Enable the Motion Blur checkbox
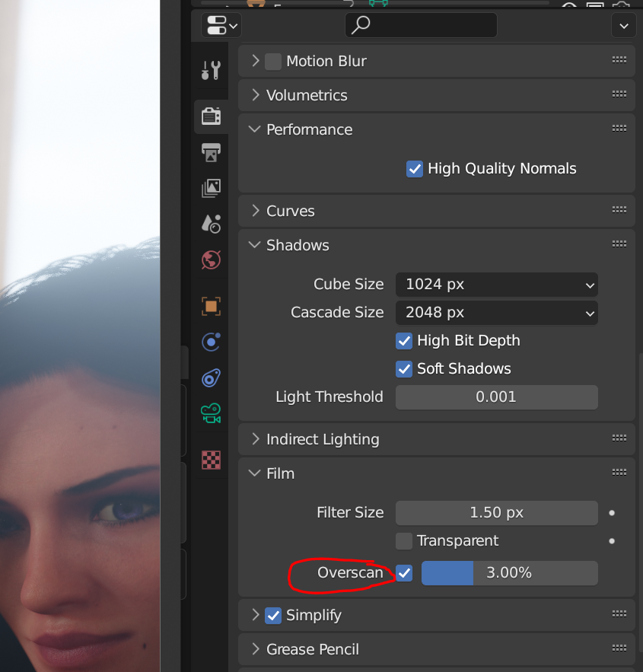Image resolution: width=643 pixels, height=672 pixels. tap(273, 62)
